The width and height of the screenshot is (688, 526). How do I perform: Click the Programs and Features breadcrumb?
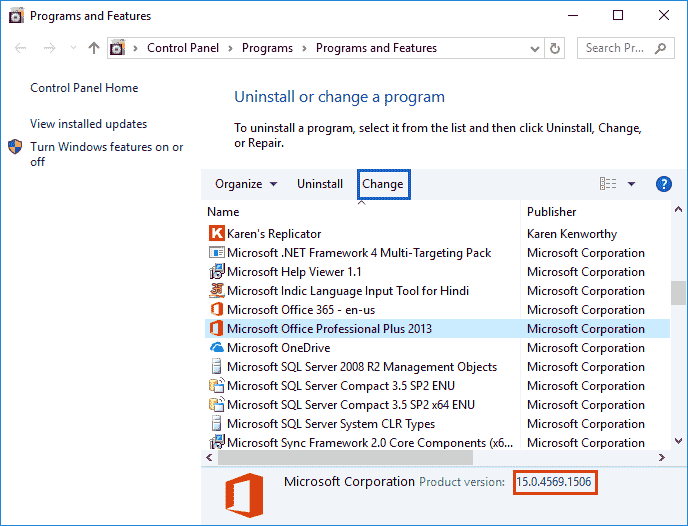pos(376,48)
